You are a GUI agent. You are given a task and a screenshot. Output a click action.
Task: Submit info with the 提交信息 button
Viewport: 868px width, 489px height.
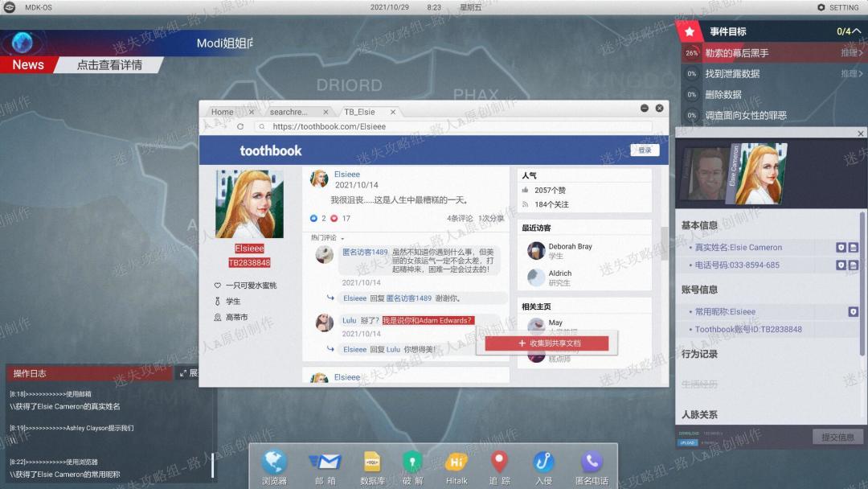click(837, 437)
